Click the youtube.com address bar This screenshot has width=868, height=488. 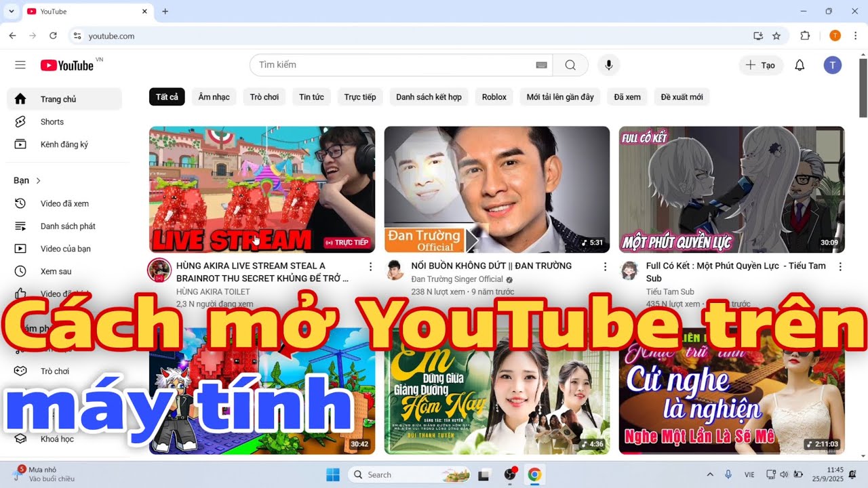pos(407,36)
